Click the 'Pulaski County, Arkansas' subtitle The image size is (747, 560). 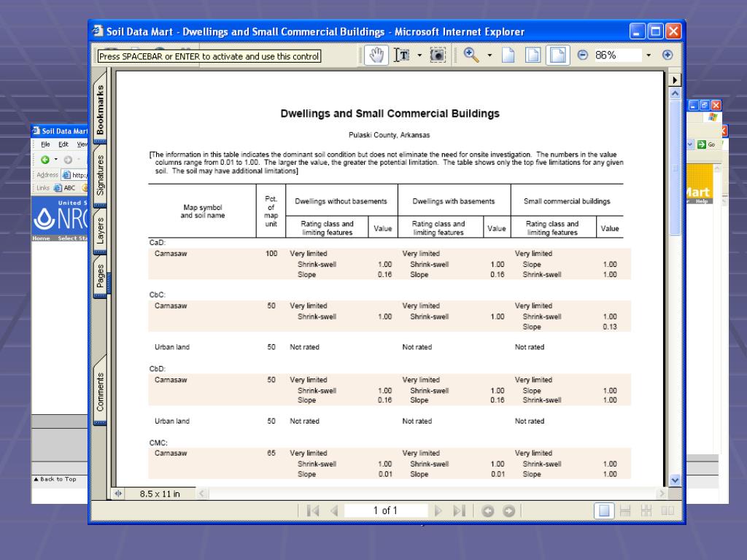(390, 135)
